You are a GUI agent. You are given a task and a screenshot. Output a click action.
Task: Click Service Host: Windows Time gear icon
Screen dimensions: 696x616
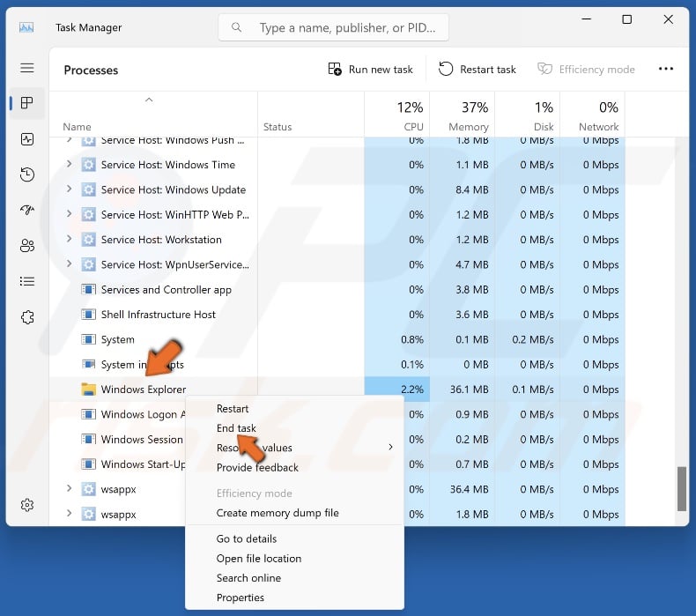click(88, 165)
